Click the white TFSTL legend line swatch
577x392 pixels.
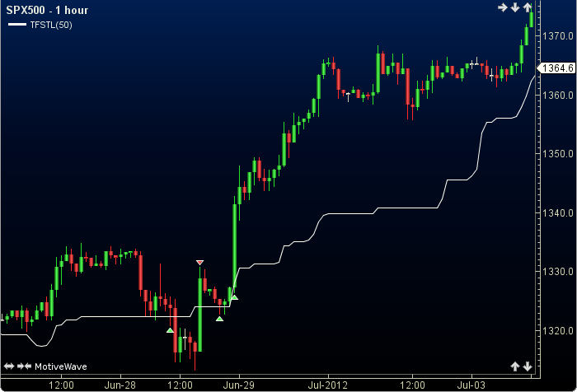tap(17, 25)
